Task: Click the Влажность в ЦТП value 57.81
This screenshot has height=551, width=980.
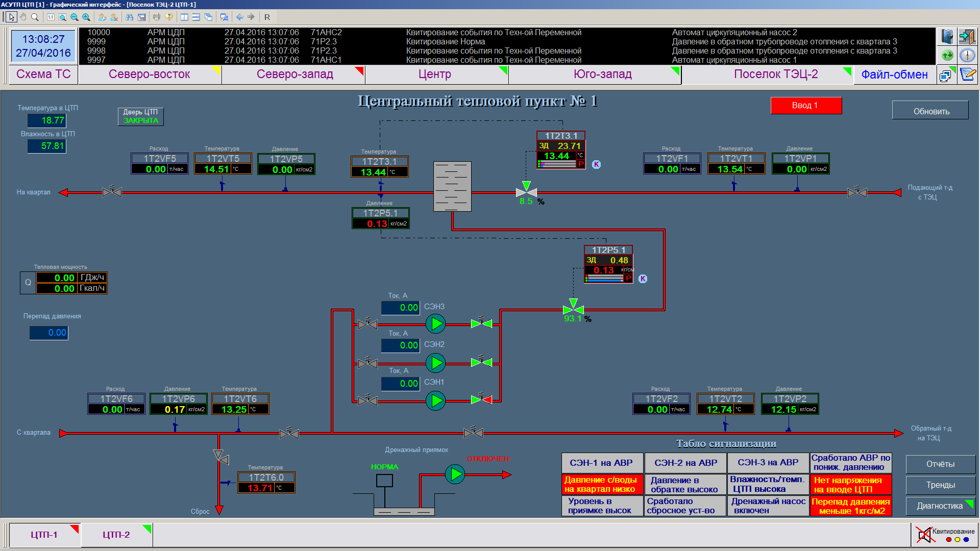Action: click(47, 146)
